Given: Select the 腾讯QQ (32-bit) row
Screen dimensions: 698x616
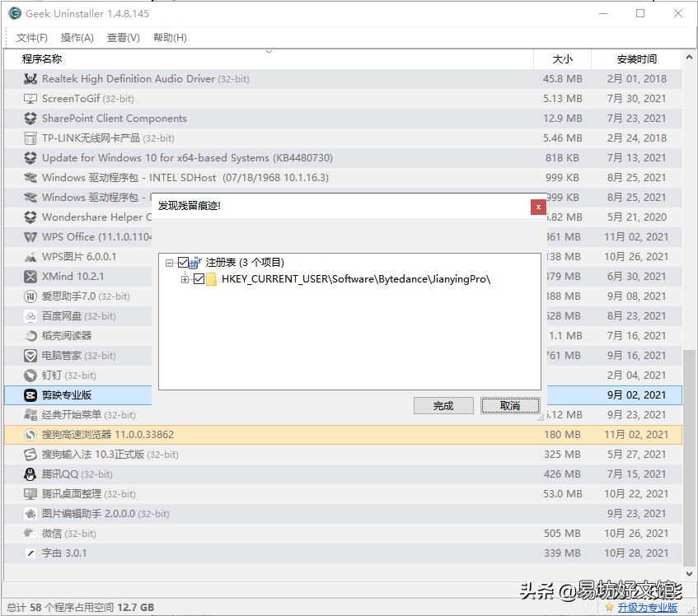Looking at the screenshot, I should pyautogui.click(x=343, y=474).
